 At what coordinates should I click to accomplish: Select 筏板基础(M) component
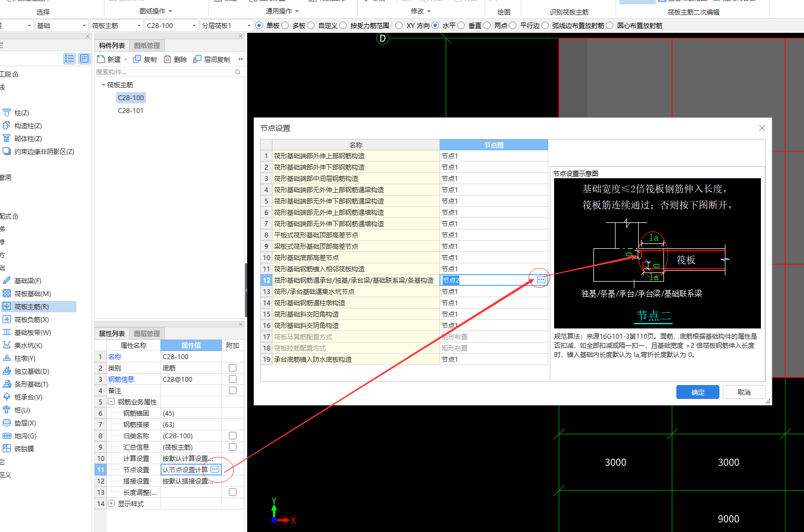[32, 293]
